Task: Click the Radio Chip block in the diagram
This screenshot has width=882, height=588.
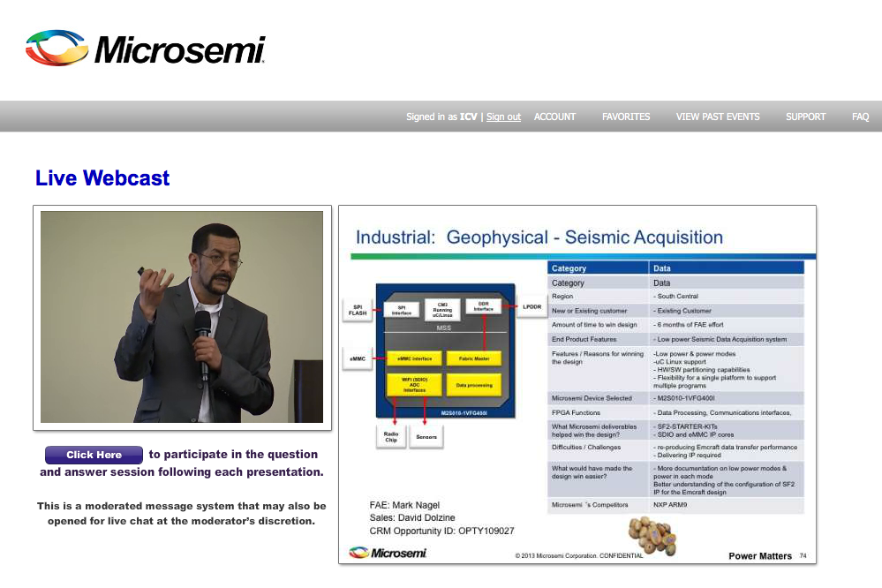Action: point(391,437)
